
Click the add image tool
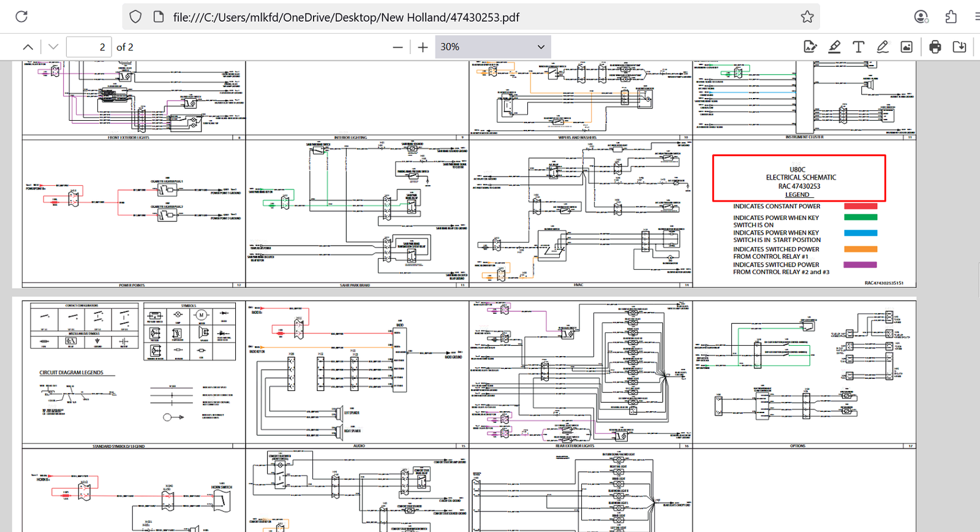907,47
